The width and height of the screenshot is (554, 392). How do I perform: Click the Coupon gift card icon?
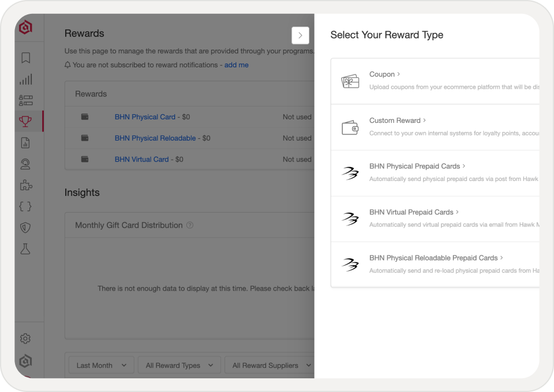pyautogui.click(x=350, y=81)
